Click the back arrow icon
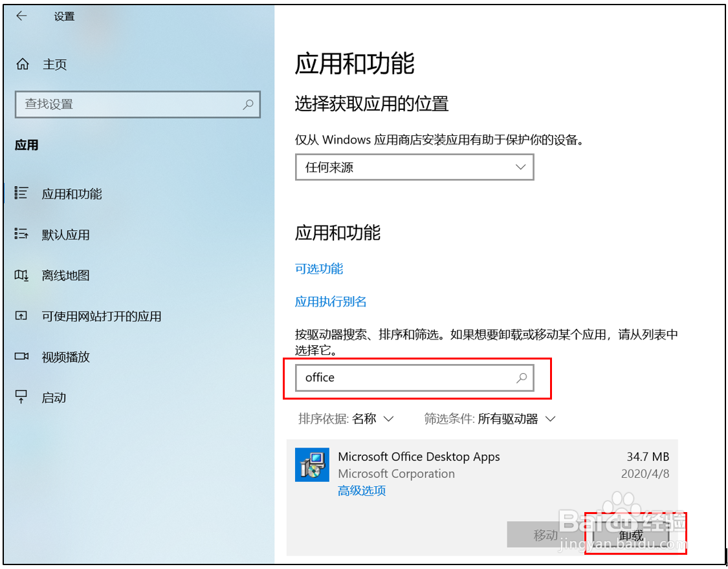 [21, 16]
